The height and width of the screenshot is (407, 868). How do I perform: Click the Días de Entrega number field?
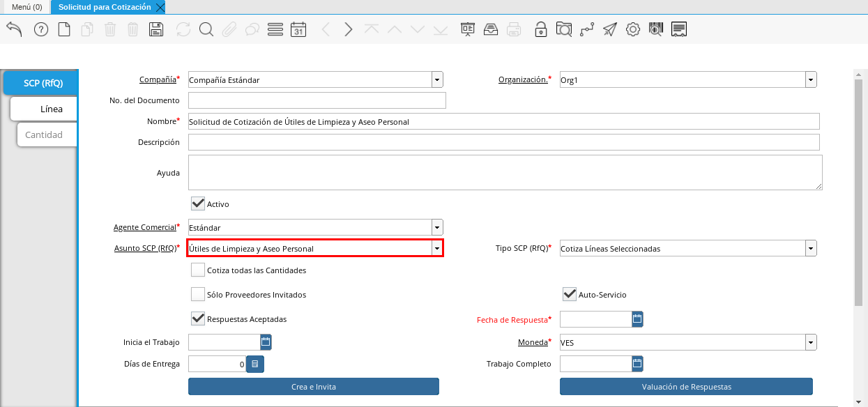[218, 364]
